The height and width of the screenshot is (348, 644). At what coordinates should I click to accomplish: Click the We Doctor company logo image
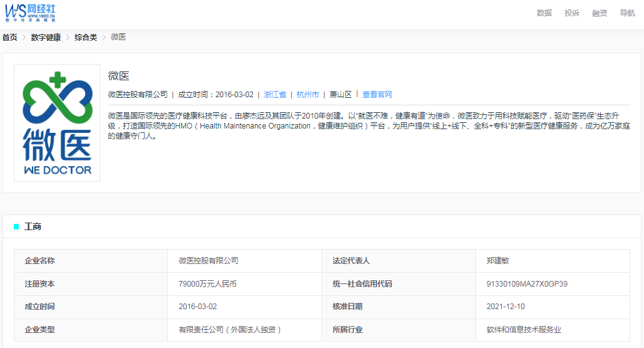[x=57, y=123]
